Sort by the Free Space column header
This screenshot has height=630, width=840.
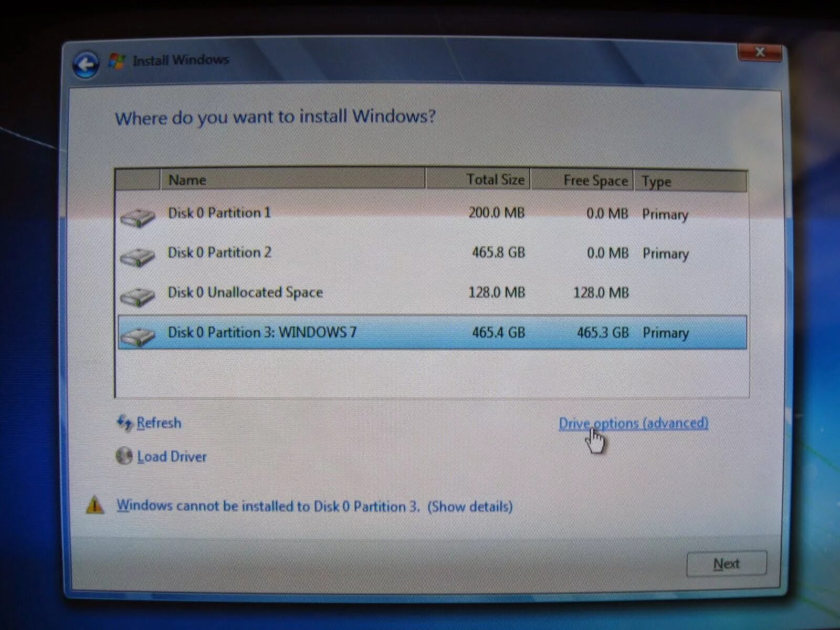582,180
